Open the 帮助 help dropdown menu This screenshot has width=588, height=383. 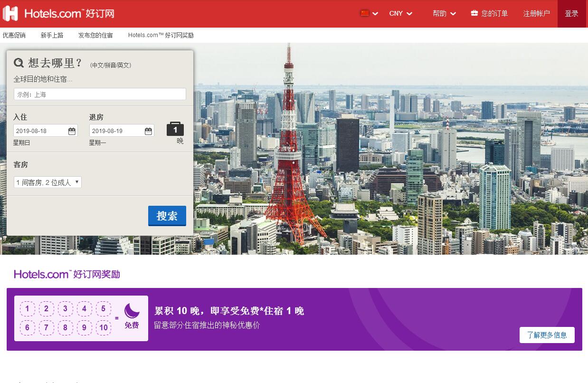pos(444,13)
